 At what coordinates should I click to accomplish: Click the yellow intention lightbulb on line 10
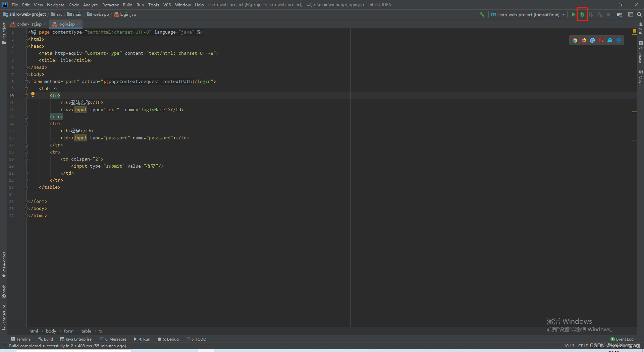33,95
